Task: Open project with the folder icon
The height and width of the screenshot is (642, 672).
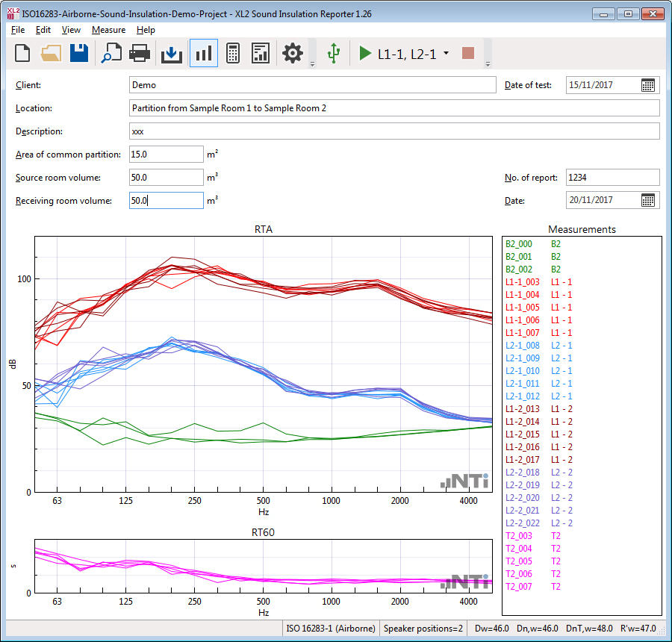Action: click(51, 53)
